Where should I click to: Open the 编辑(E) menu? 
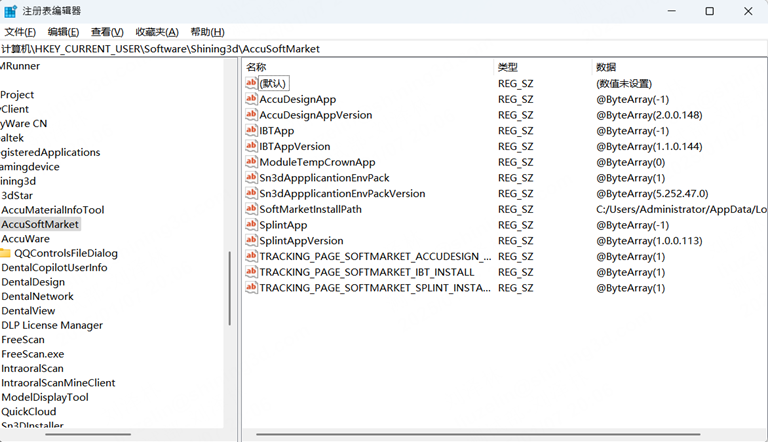[x=63, y=32]
